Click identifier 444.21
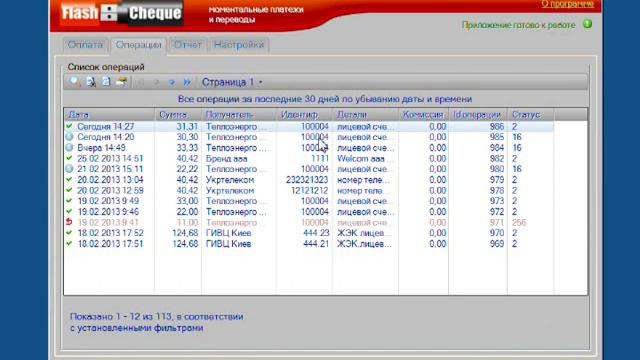The image size is (640, 360). tap(316, 244)
